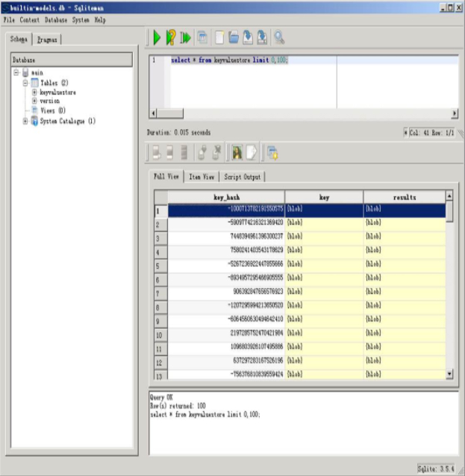Open table populator icon in results toolbar
The height and width of the screenshot is (476, 465).
[272, 153]
